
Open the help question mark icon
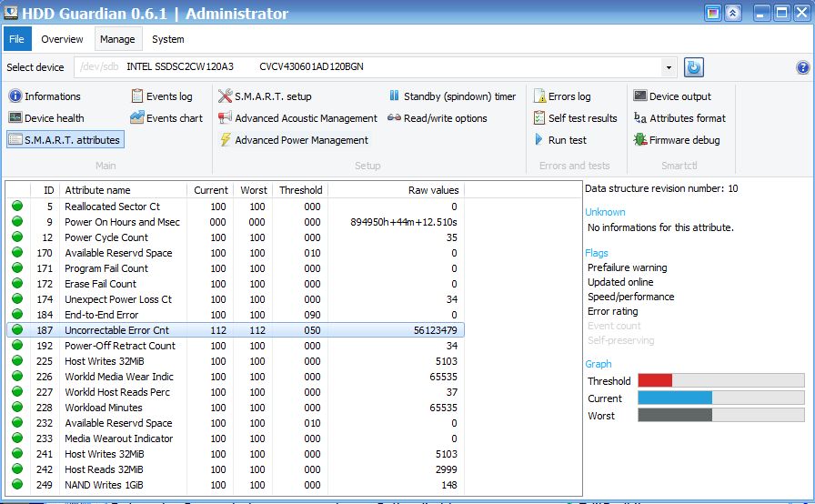pos(802,67)
